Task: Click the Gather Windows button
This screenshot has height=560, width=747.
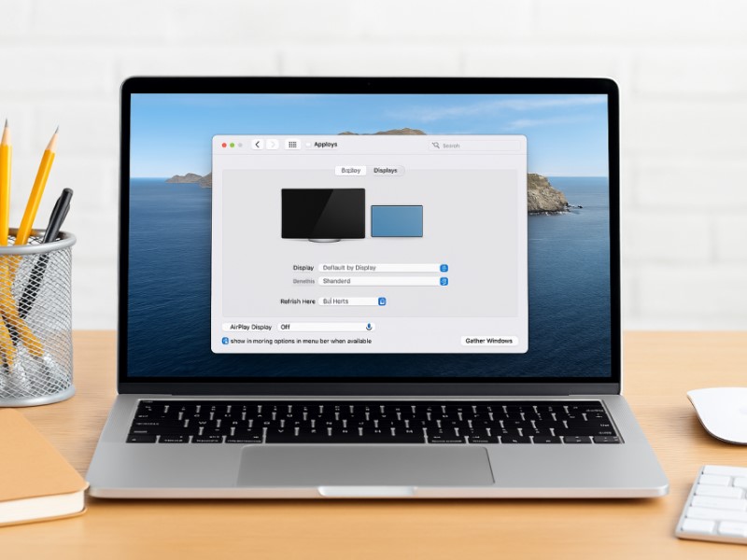Action: point(488,341)
